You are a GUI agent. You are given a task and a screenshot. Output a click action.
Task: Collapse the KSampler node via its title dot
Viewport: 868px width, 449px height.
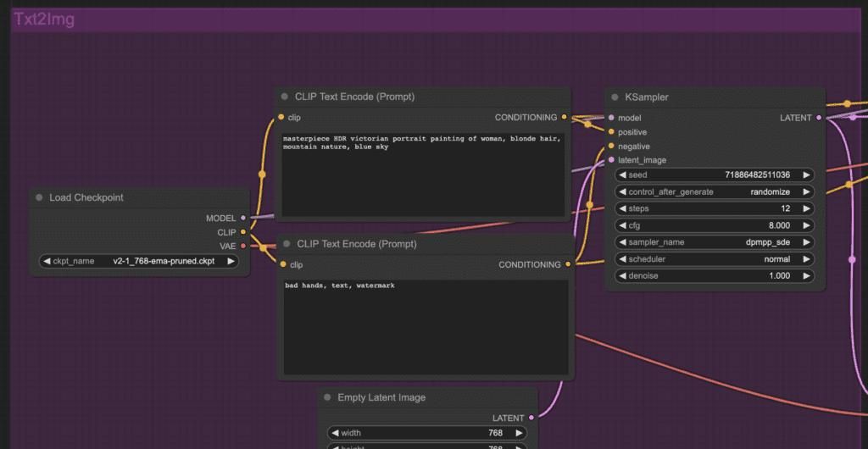615,97
